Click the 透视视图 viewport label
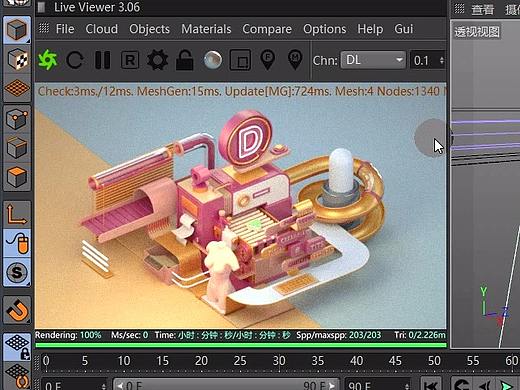Image resolution: width=520 pixels, height=390 pixels. (477, 32)
